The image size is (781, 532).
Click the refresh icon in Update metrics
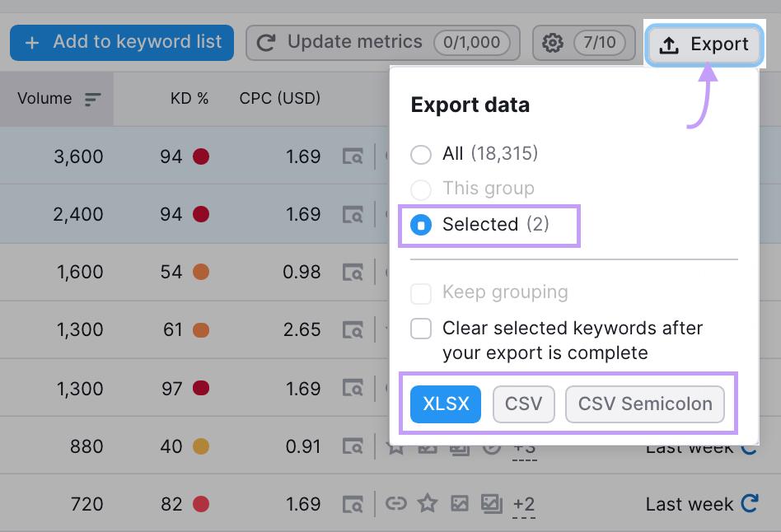tap(265, 42)
